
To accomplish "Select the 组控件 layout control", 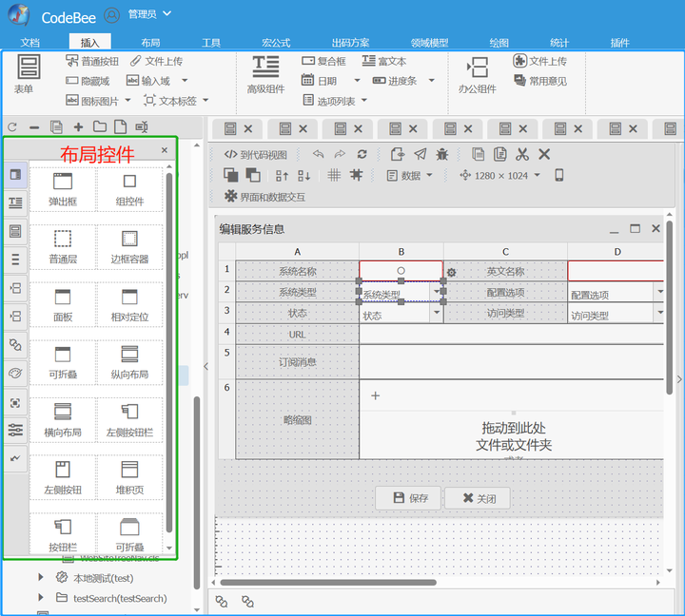I will [129, 189].
